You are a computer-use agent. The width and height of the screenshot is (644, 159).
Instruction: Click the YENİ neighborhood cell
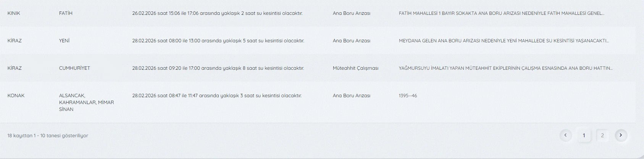[x=64, y=41]
